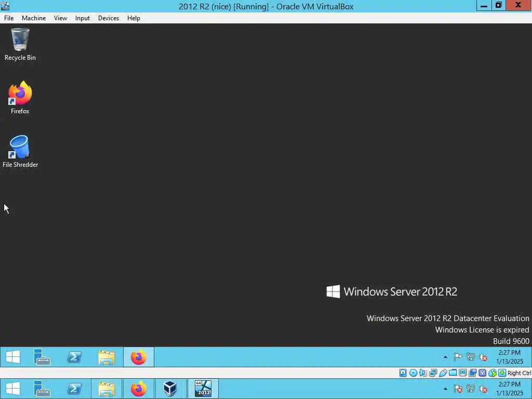
Task: Open the File menu in VirtualBox
Action: click(9, 18)
